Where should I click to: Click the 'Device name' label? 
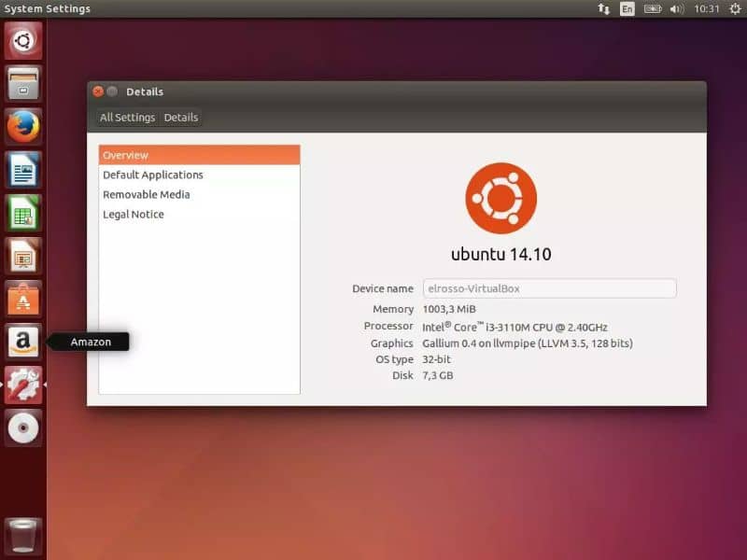pos(383,288)
